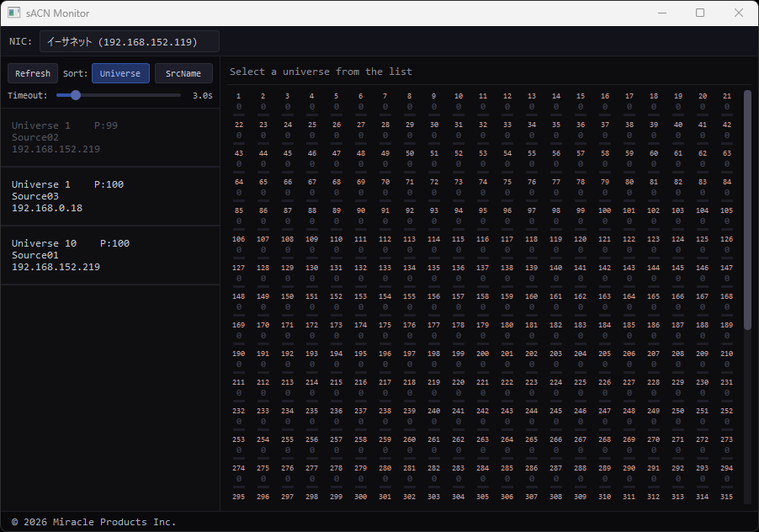Sort the list by Universe
Viewport: 759px width, 532px height.
coord(120,73)
